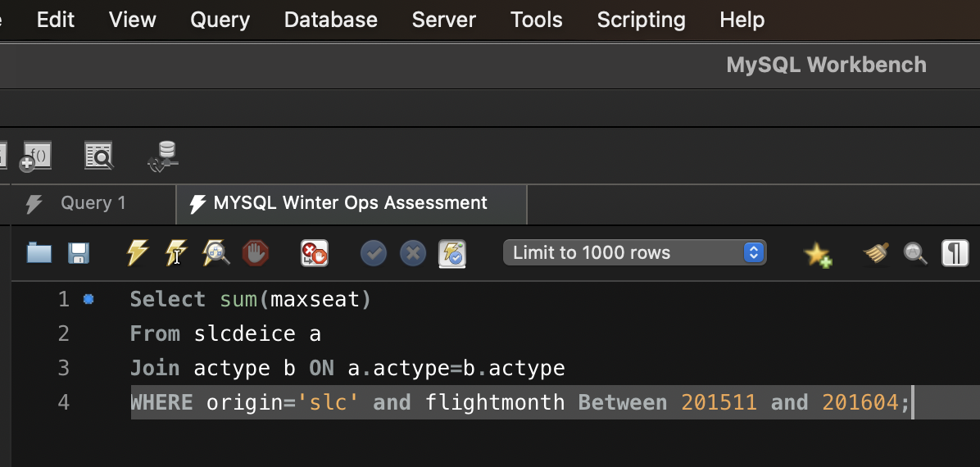
Task: Open the View menu
Action: click(133, 20)
